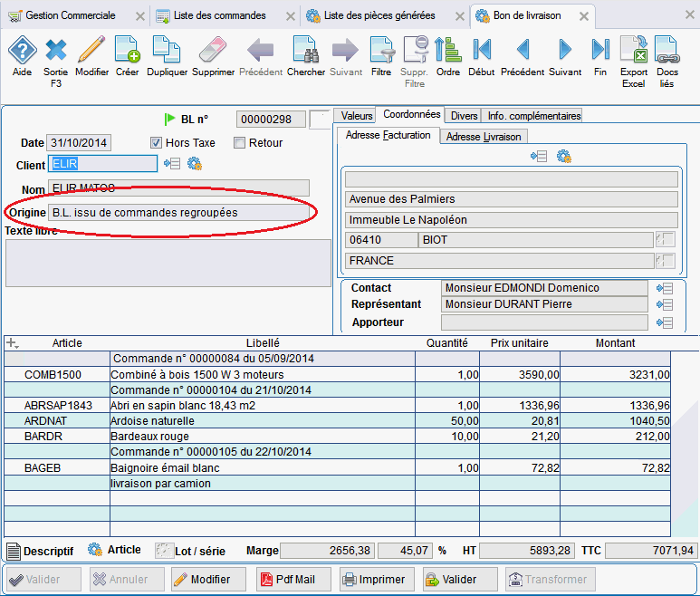This screenshot has height=596, width=700.
Task: Open the Chercher search tool
Action: (305, 51)
